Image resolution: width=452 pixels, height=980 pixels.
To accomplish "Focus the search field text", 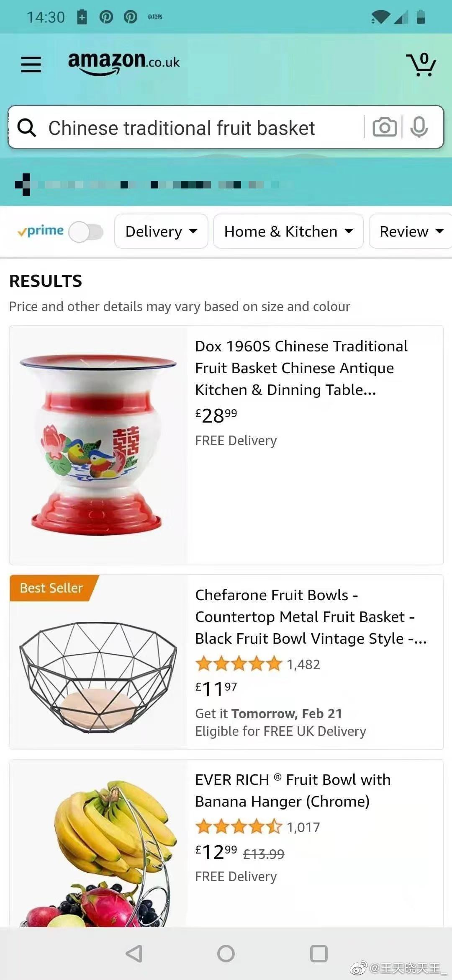I will pos(182,128).
